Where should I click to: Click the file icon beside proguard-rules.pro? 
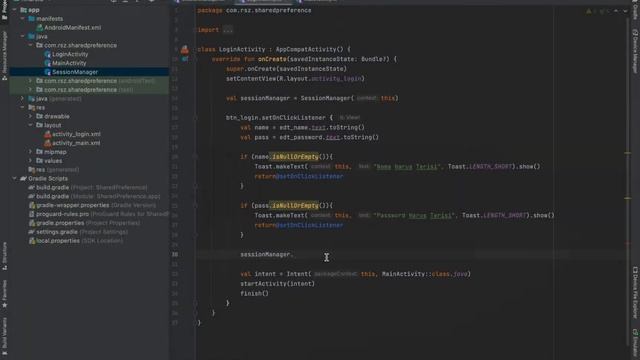click(x=31, y=214)
